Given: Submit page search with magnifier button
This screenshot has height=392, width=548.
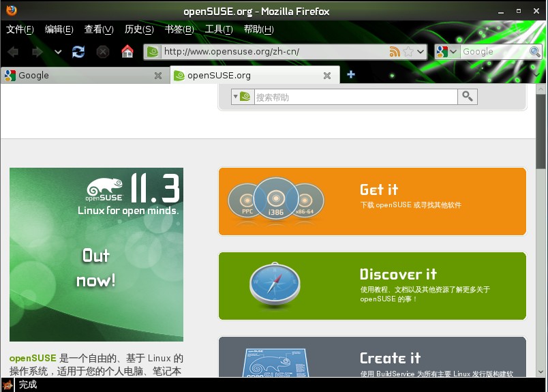Looking at the screenshot, I should click(468, 97).
